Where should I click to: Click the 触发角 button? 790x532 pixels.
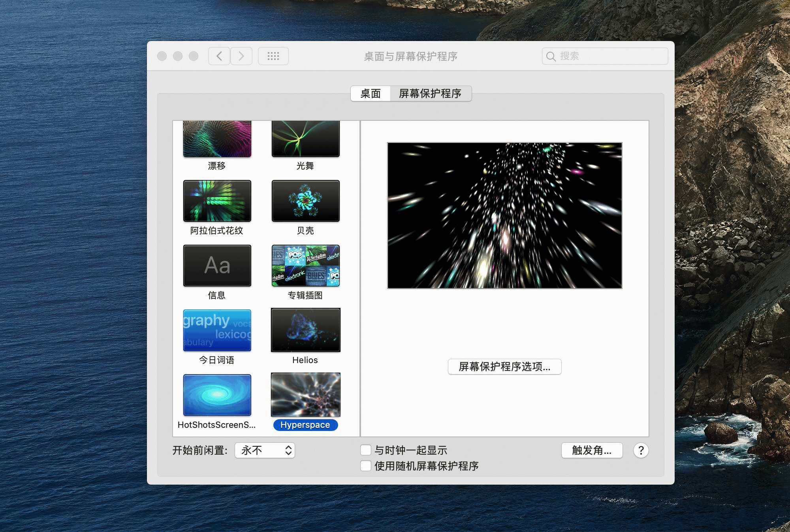[x=592, y=450]
